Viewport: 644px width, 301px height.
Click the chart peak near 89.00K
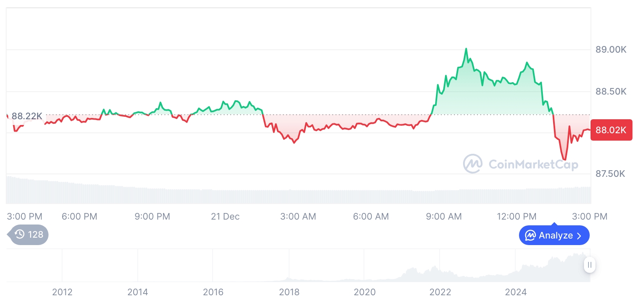tap(466, 49)
